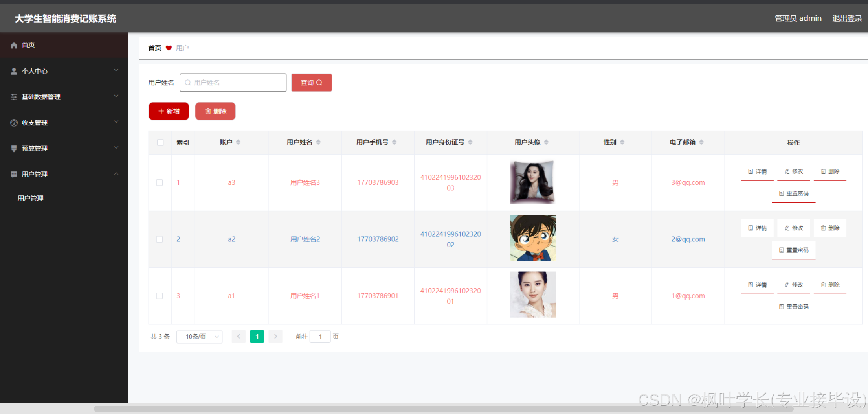
Task: Check the row for account a2
Action: (160, 239)
